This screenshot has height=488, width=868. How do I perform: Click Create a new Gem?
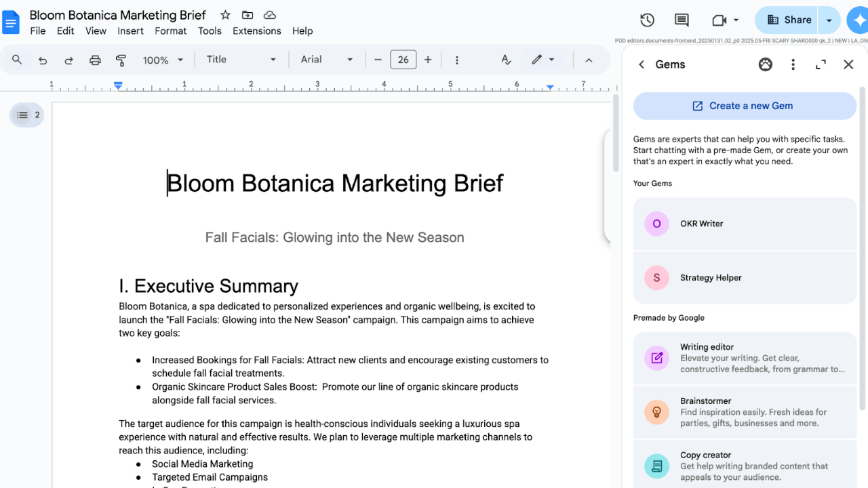point(744,106)
